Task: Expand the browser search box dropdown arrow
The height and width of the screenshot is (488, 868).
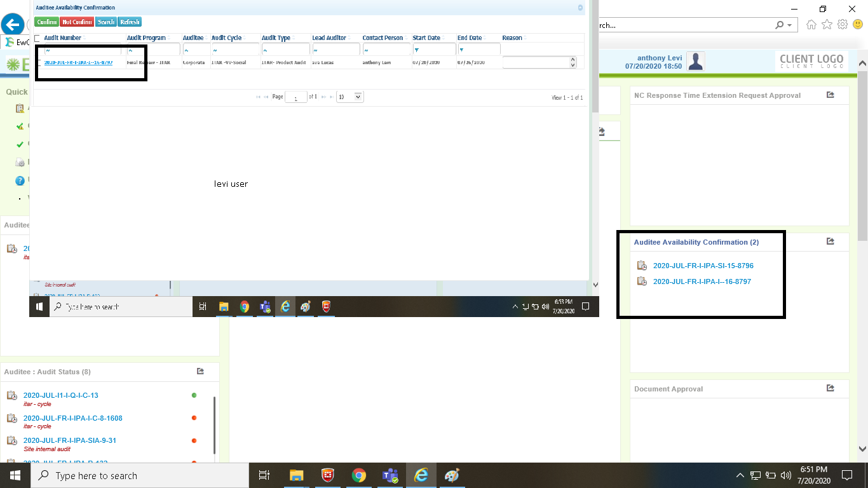Action: pos(790,25)
